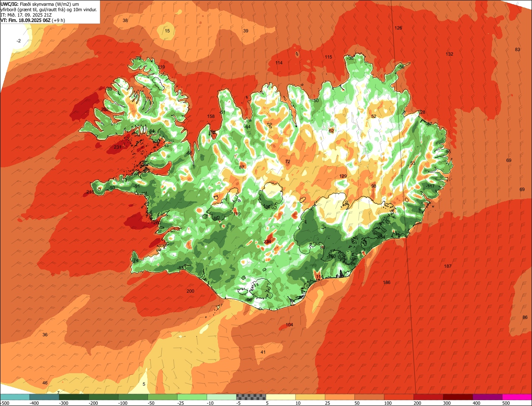Click the map value '46' at the lower left

45,383
